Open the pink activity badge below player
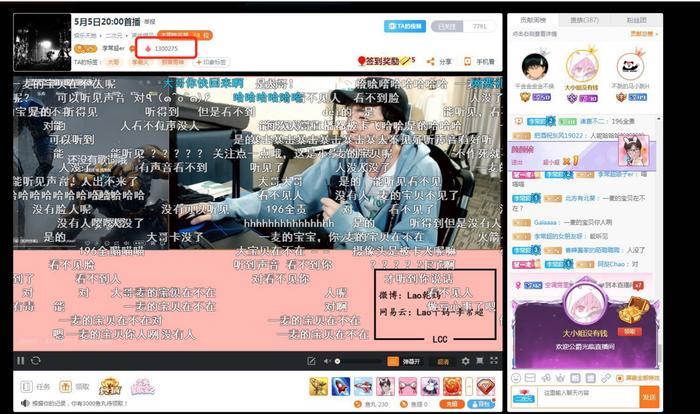This screenshot has height=414, width=700. (142, 387)
